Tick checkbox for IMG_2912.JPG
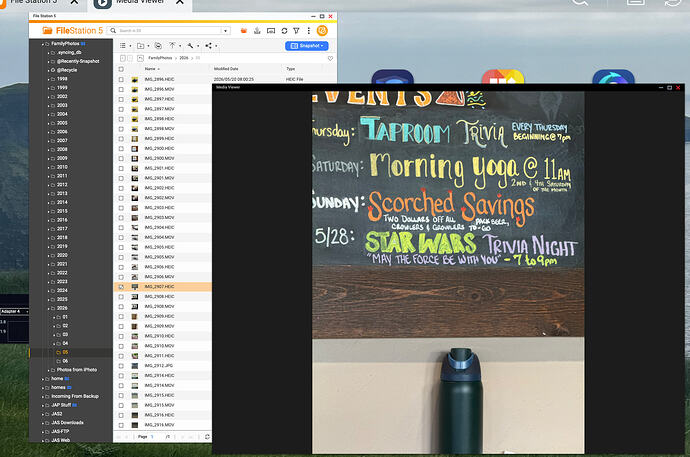The height and width of the screenshot is (457, 690). [x=121, y=366]
